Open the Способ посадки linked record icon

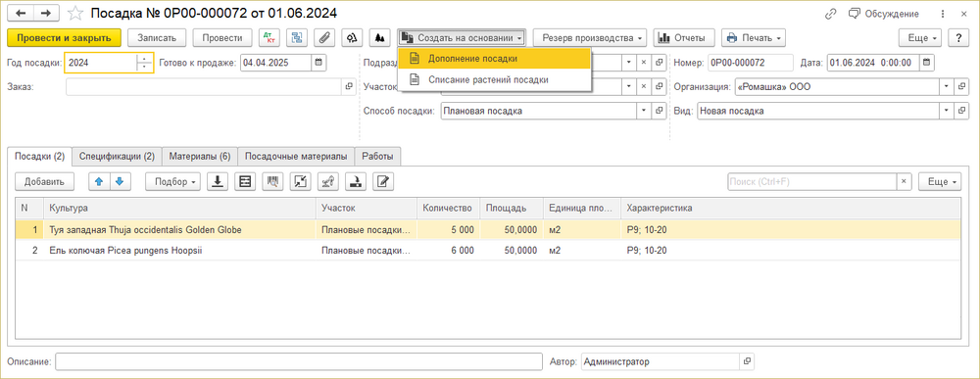[660, 111]
